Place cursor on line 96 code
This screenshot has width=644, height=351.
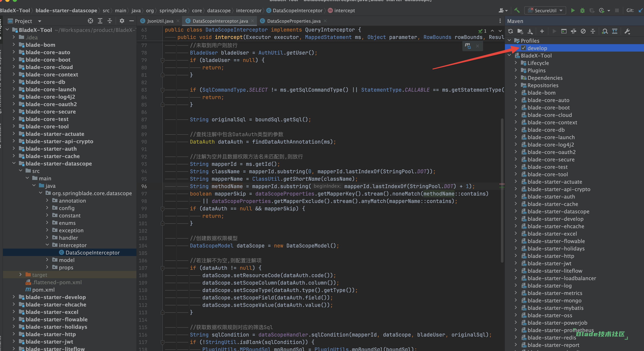click(332, 186)
